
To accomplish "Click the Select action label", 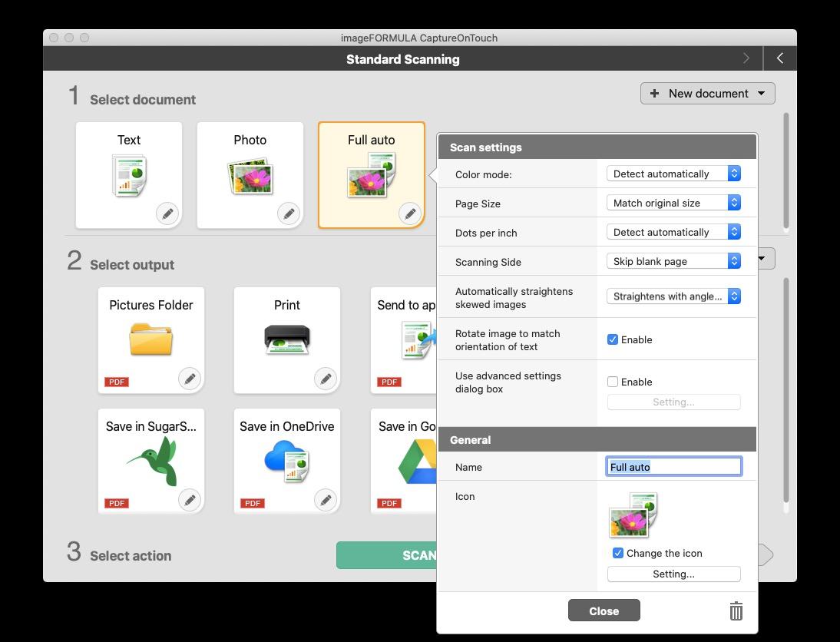I will tap(131, 556).
